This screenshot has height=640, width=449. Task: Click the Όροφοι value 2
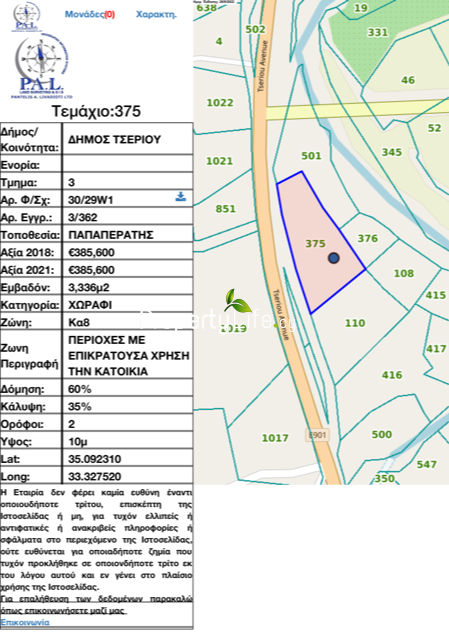71,424
